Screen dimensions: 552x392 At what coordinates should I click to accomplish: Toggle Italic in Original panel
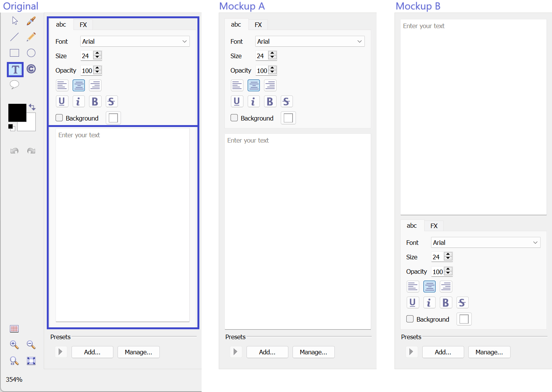click(x=78, y=102)
